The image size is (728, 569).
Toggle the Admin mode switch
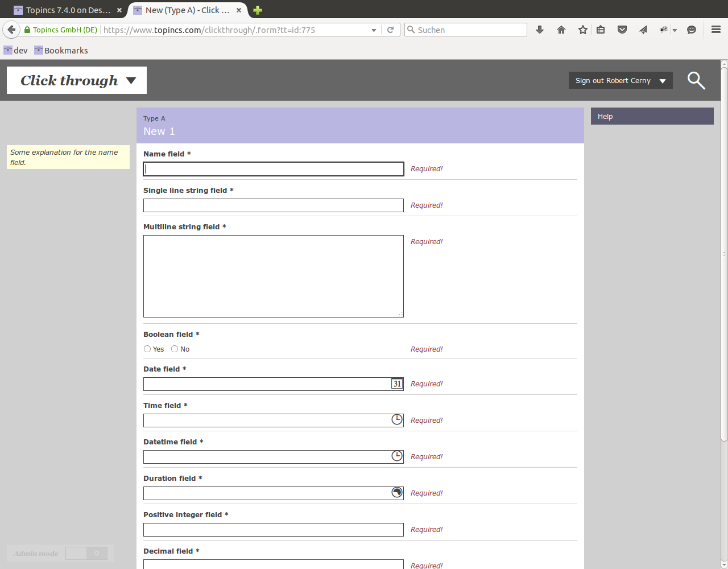[86, 554]
